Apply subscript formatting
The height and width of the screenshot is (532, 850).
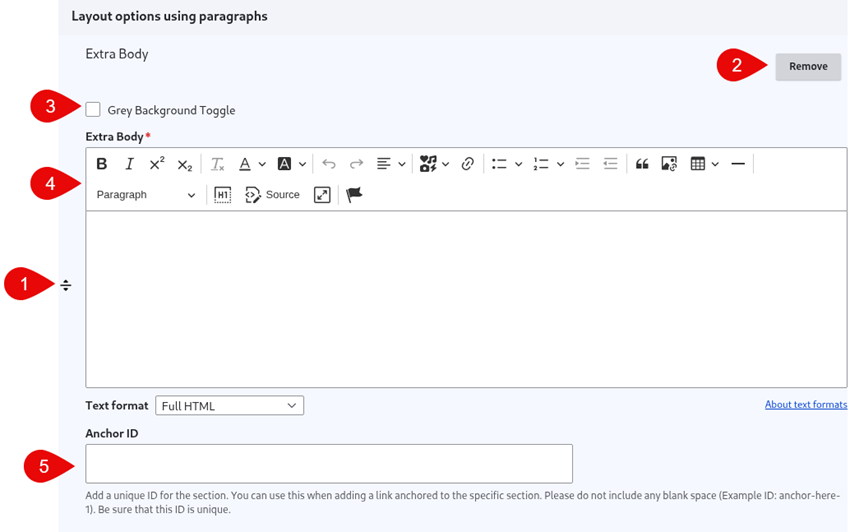coord(185,165)
